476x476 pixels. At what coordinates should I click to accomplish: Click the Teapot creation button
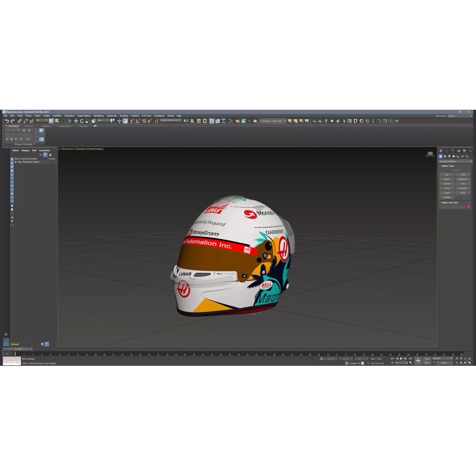pyautogui.click(x=446, y=193)
